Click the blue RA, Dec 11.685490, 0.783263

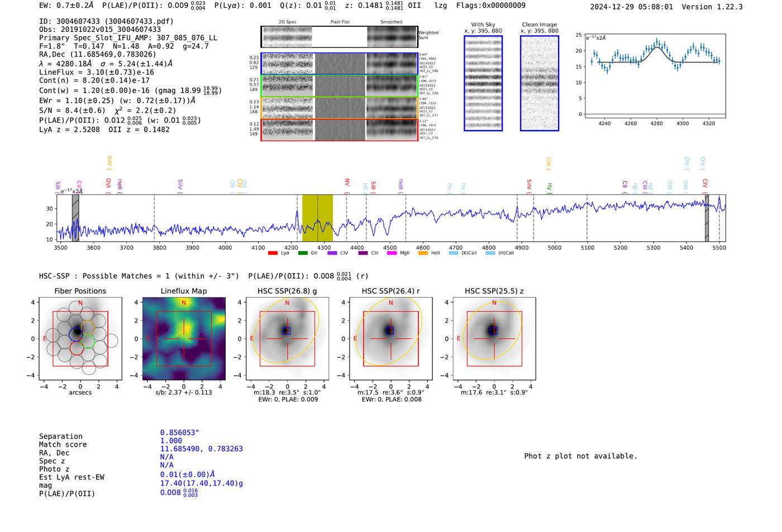(x=202, y=449)
